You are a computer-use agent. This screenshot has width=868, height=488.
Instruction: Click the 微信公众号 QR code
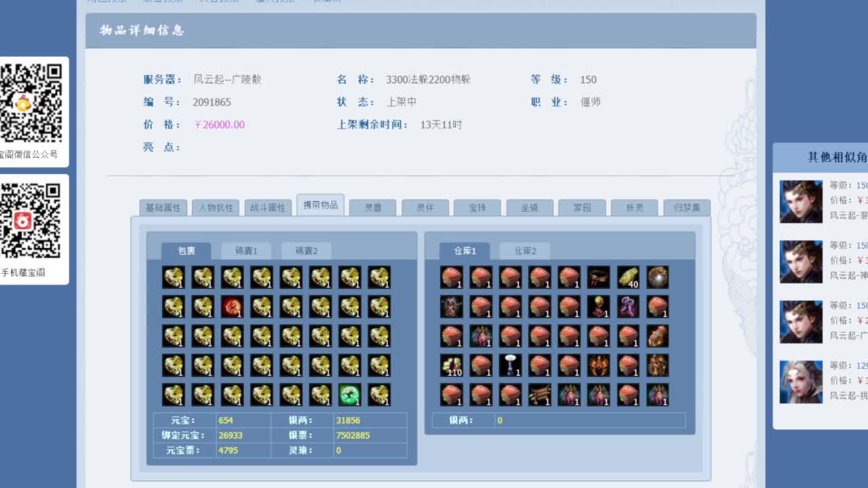point(31,103)
